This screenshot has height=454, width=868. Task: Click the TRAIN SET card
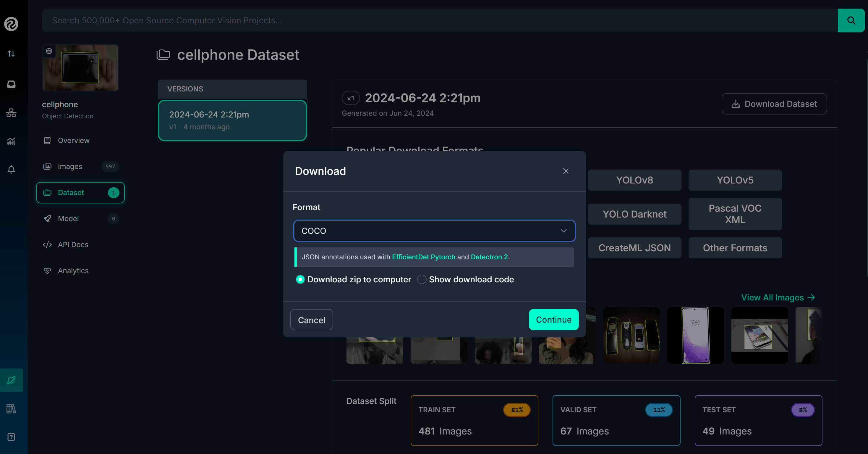[x=474, y=421]
